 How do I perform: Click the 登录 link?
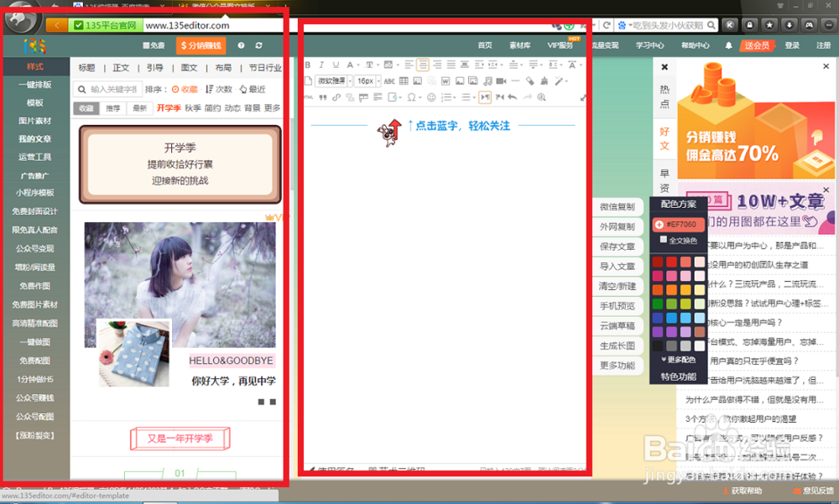point(792,45)
